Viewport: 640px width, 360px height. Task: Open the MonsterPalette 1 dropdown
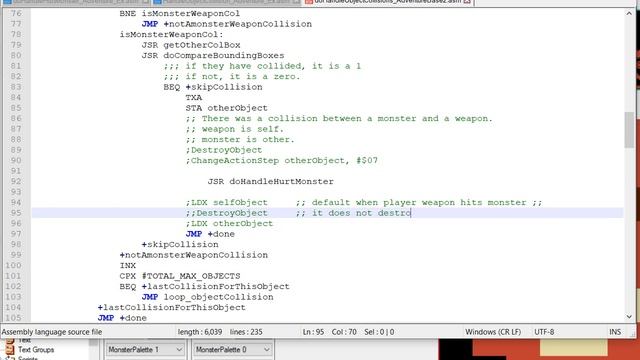point(145,349)
